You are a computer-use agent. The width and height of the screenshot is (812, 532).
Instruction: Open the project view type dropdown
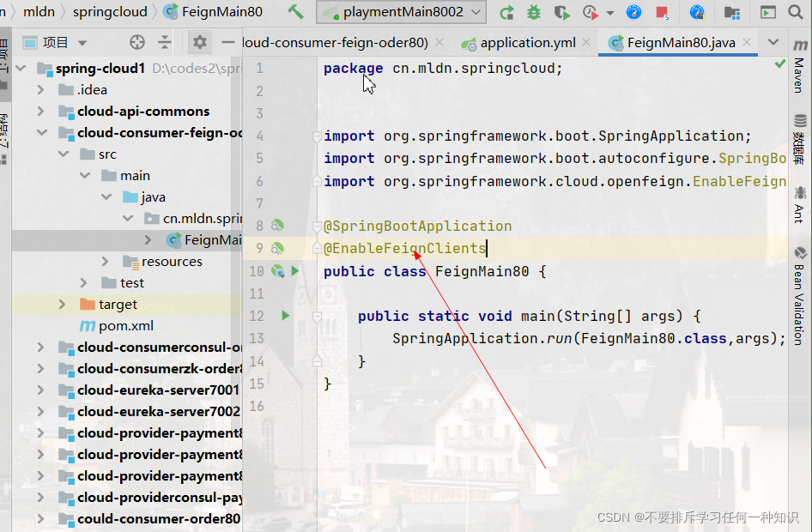(x=82, y=43)
